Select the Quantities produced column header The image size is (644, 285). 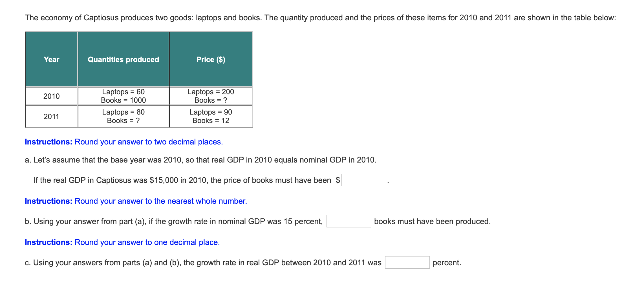(x=123, y=59)
